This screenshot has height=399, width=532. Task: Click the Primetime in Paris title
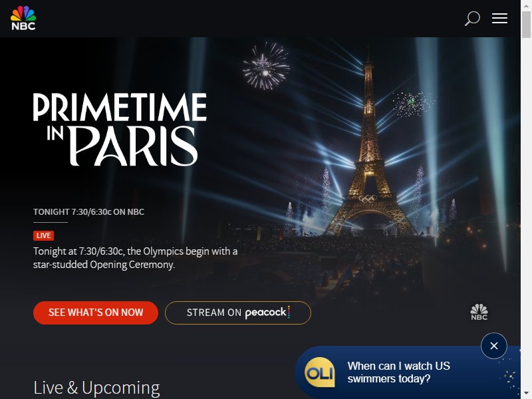(120, 129)
